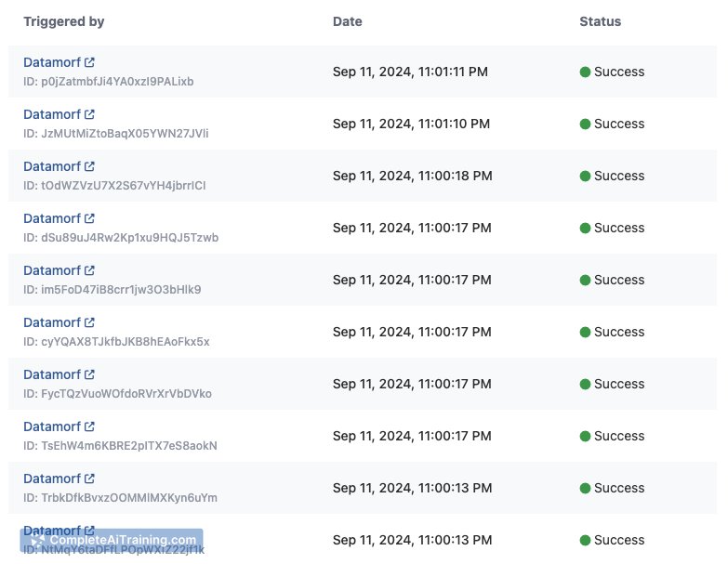Click the date in the dSu89uJ4Rw2Kp row
The width and height of the screenshot is (728, 564).
tap(412, 228)
